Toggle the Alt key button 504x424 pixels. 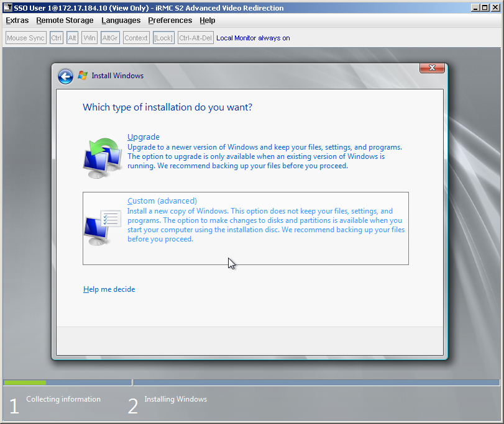[72, 38]
